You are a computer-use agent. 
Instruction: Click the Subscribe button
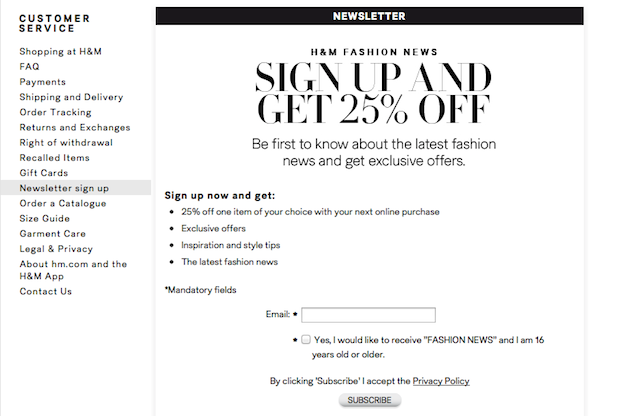(369, 400)
